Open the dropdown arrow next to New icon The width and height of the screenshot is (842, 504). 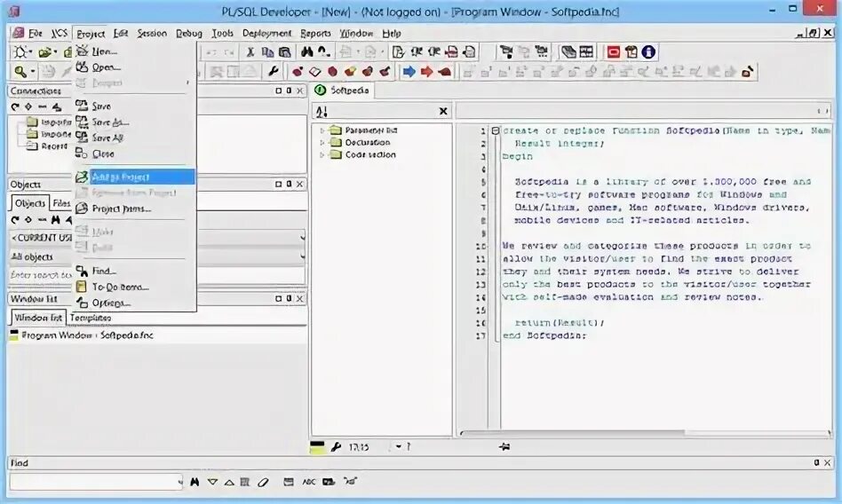(x=30, y=52)
